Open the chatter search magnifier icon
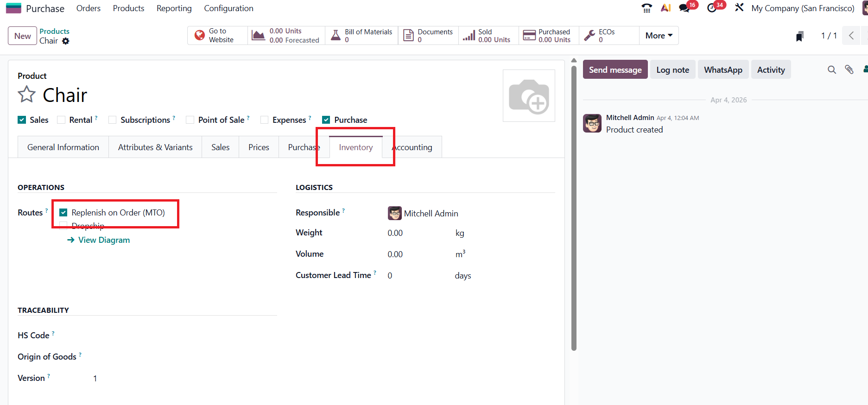This screenshot has height=405, width=868. pyautogui.click(x=832, y=70)
